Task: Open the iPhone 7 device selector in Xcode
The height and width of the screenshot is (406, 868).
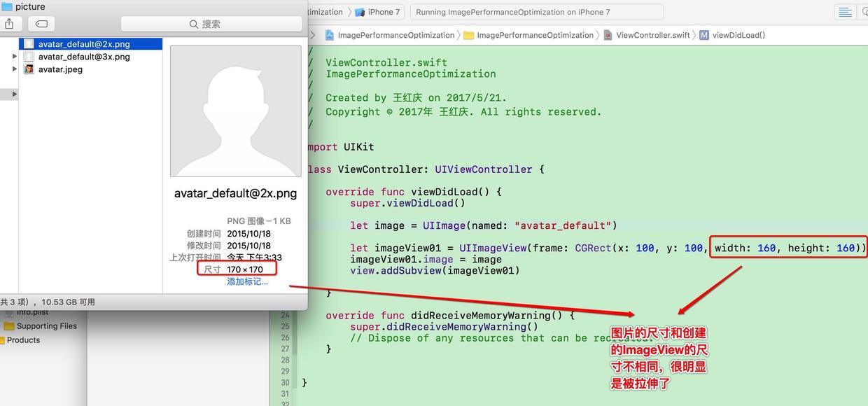Action: [x=377, y=12]
